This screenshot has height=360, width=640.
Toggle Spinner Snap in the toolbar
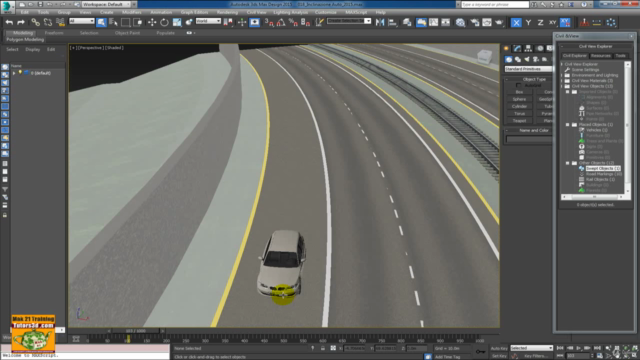pyautogui.click(x=305, y=22)
